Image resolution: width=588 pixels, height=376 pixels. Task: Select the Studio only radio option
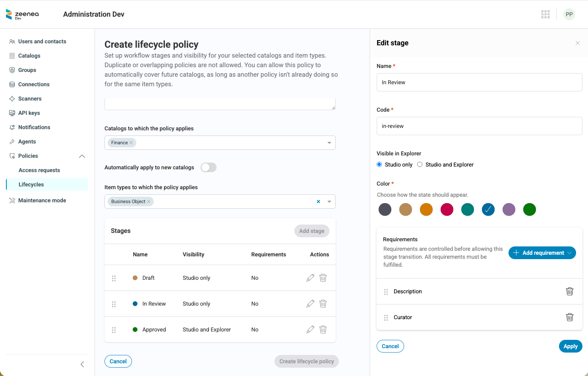pyautogui.click(x=379, y=165)
